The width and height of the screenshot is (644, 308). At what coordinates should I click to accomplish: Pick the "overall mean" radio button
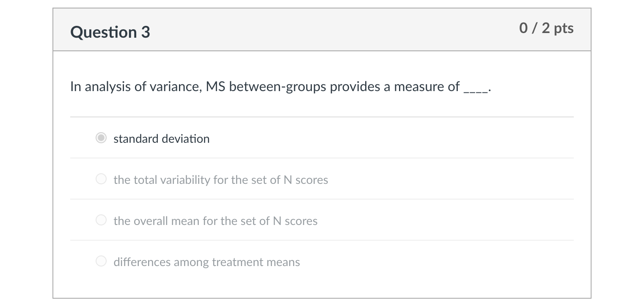coord(101,220)
